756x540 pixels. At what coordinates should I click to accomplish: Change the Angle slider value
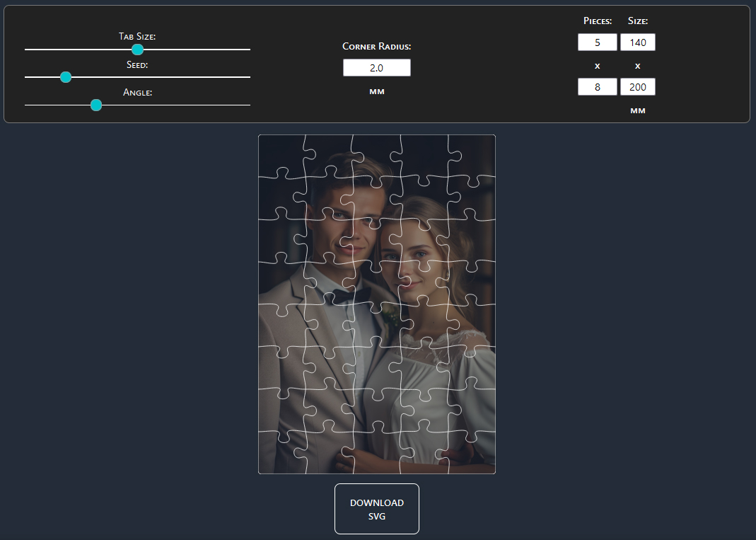tap(95, 105)
